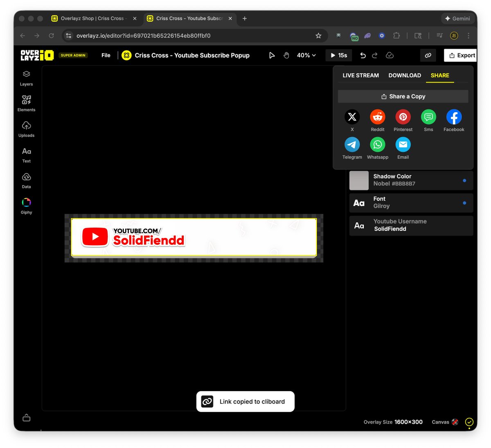491x448 pixels.
Task: Edit the Youtube Username SolidFiendd field
Action: coord(411,226)
